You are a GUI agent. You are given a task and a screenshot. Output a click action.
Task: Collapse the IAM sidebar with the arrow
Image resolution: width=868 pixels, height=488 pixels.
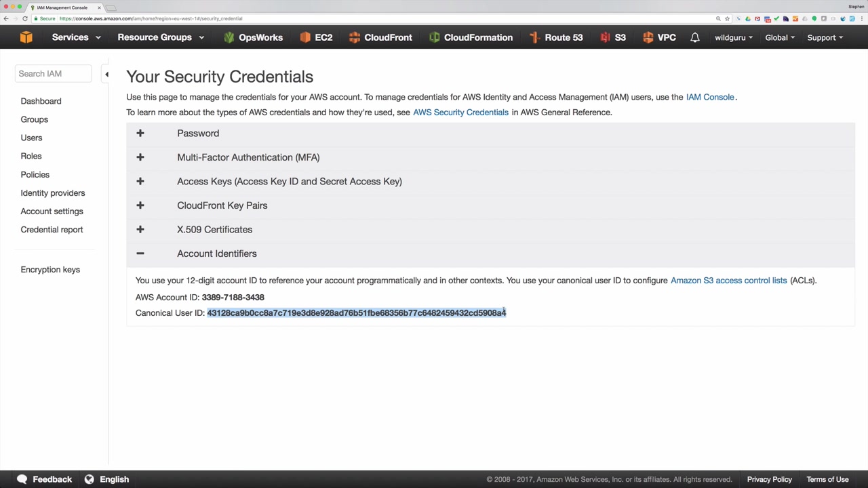coord(106,74)
